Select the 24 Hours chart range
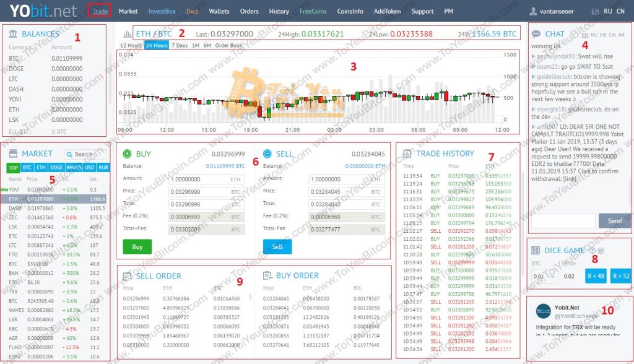This screenshot has width=634, height=364. point(157,45)
